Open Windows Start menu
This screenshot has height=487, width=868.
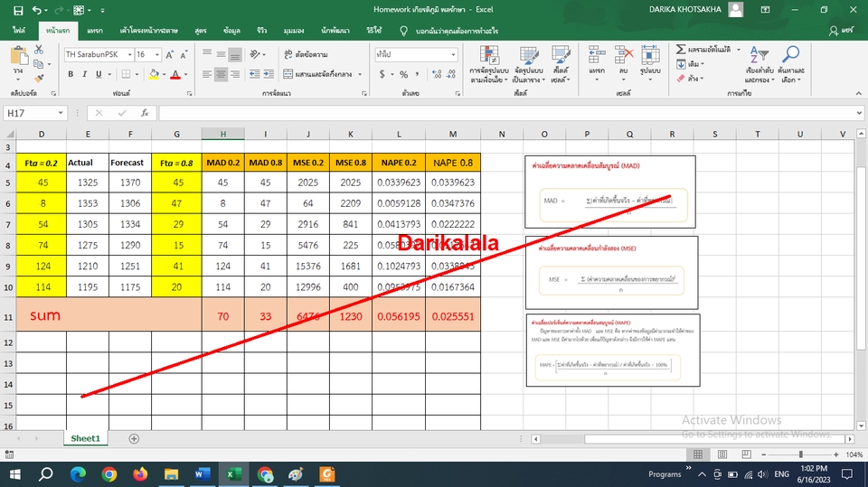tap(15, 474)
